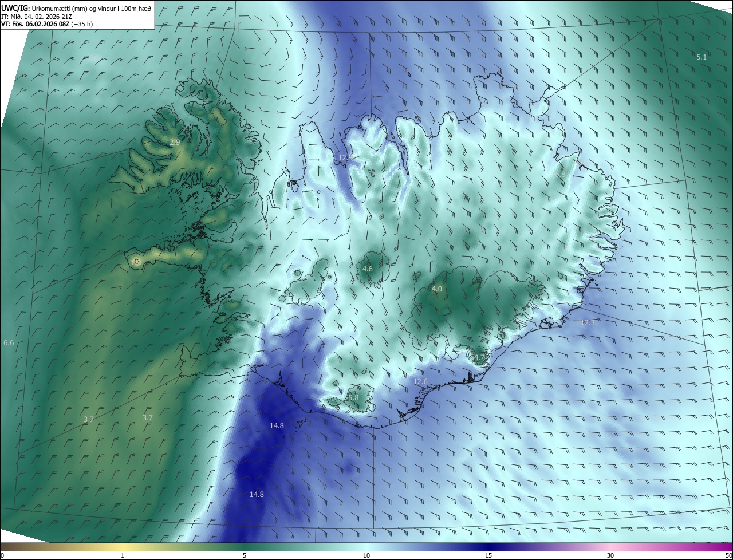Click the 12.3 value off the southeast coast
The height and width of the screenshot is (560, 733).
588,323
